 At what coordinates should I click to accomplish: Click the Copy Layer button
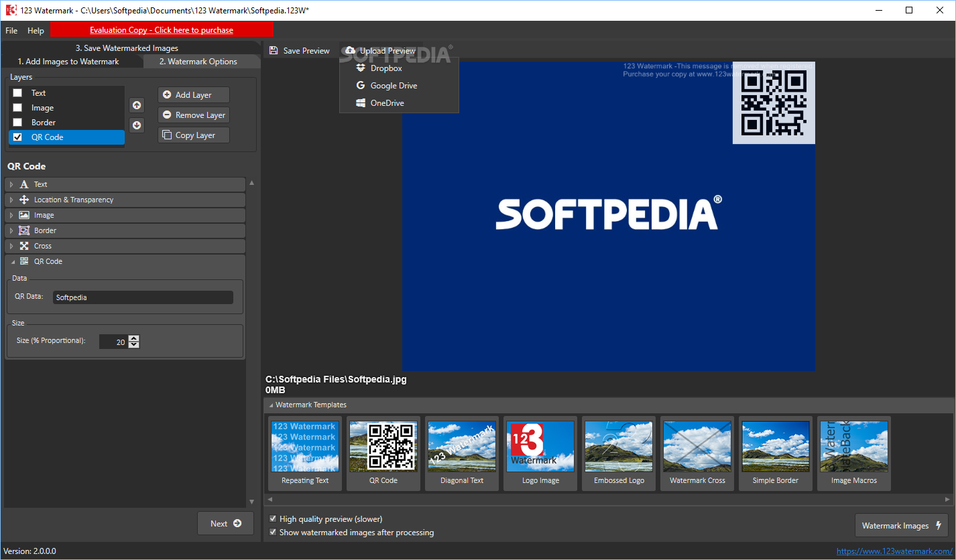[194, 135]
